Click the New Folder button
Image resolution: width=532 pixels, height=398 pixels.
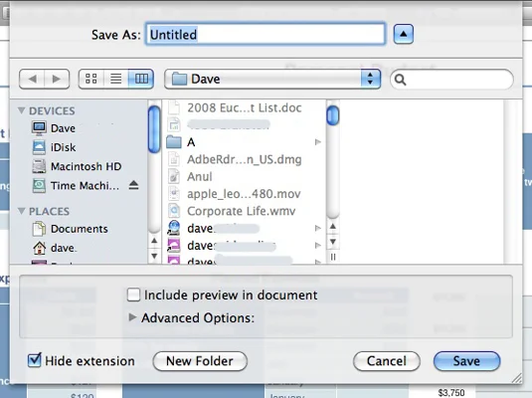(x=200, y=361)
